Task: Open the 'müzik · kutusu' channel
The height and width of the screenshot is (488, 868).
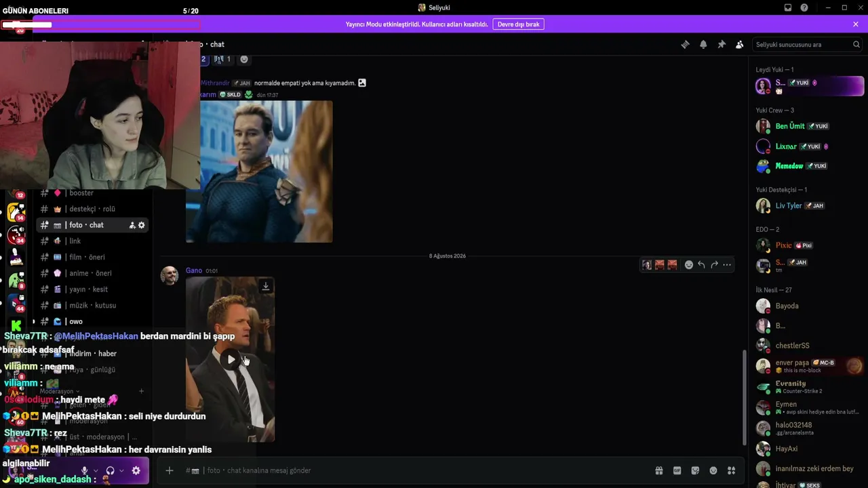Action: (92, 305)
